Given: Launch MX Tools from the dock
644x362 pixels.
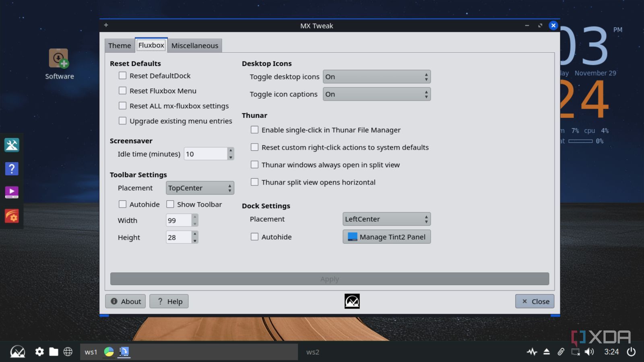Looking at the screenshot, I should (x=12, y=145).
